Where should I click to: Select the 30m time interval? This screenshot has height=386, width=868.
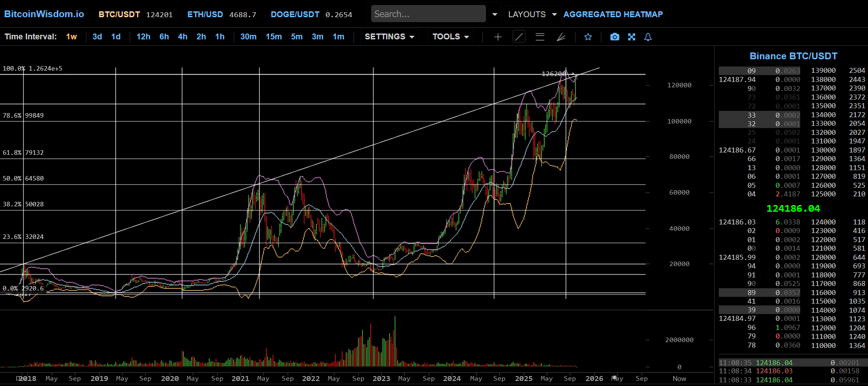pos(248,37)
